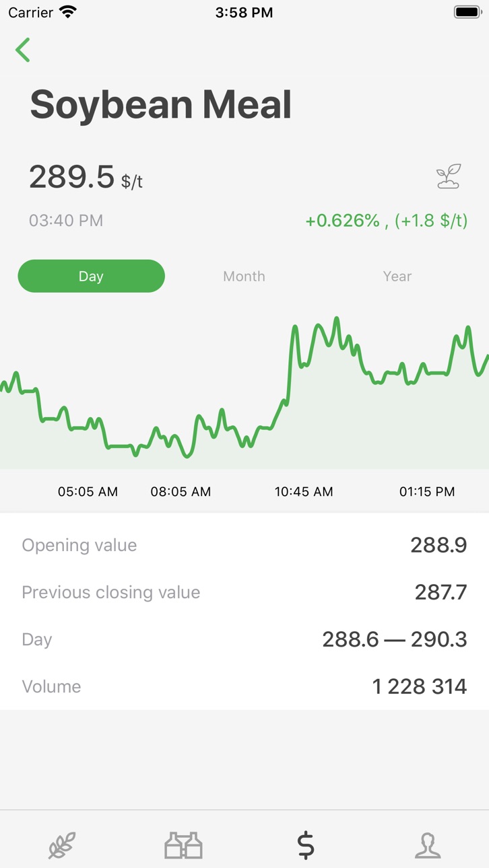Tap the Opening value row

[x=244, y=545]
